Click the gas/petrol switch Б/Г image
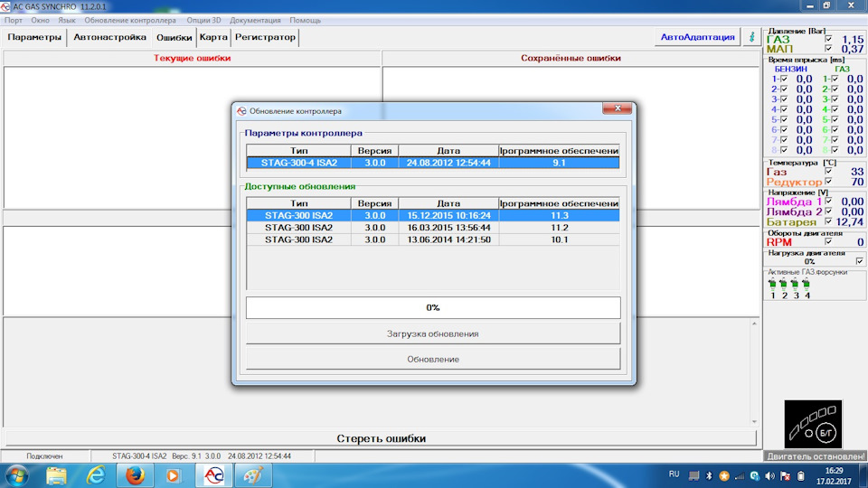This screenshot has height=488, width=868. [x=813, y=425]
